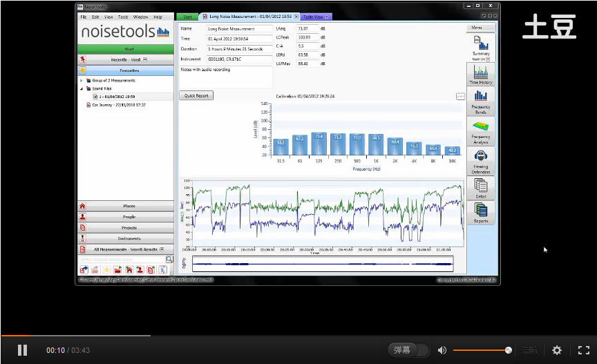Collapse the Sound Files tree node
Image resolution: width=597 pixels, height=364 pixels.
point(81,88)
